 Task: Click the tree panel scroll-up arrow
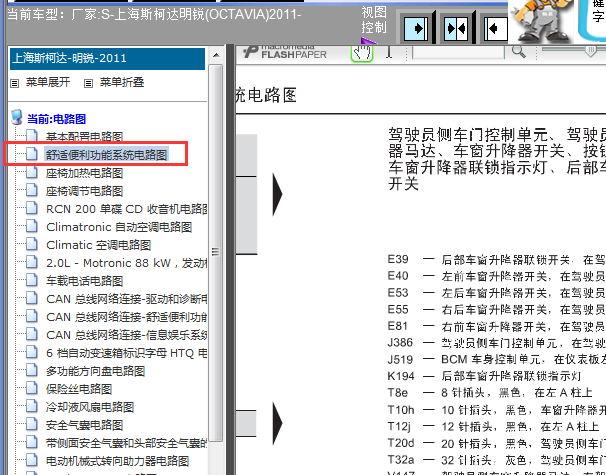click(216, 55)
